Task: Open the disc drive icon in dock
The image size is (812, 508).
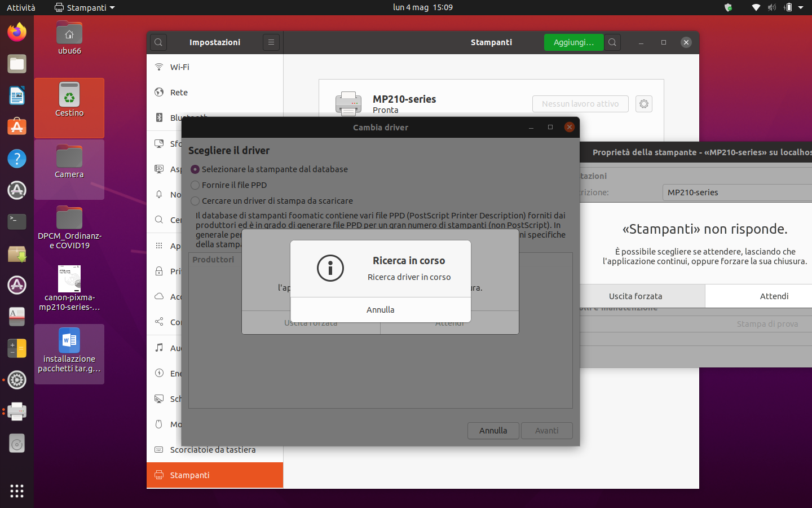Action: coord(17,443)
